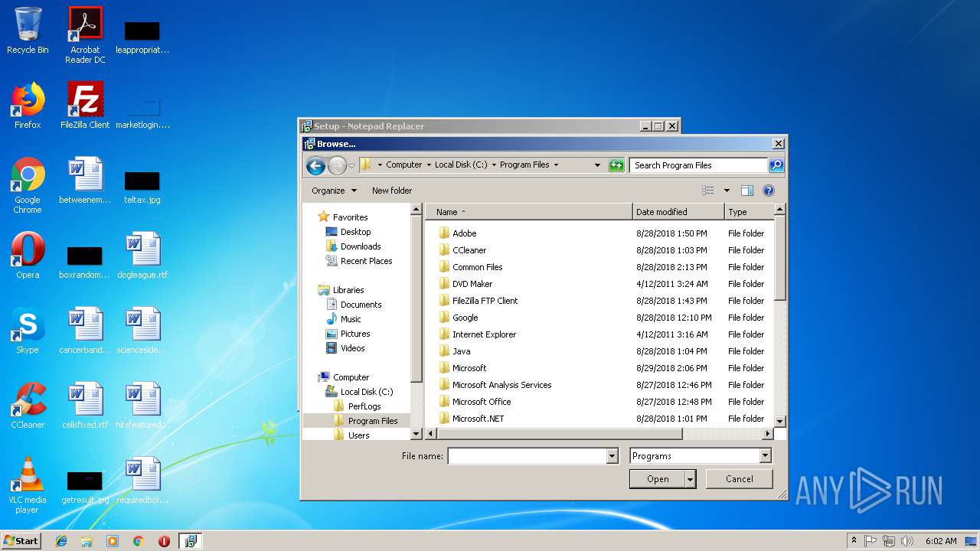Viewport: 980px width, 551px height.
Task: Open the dialog Help icon
Action: point(769,191)
